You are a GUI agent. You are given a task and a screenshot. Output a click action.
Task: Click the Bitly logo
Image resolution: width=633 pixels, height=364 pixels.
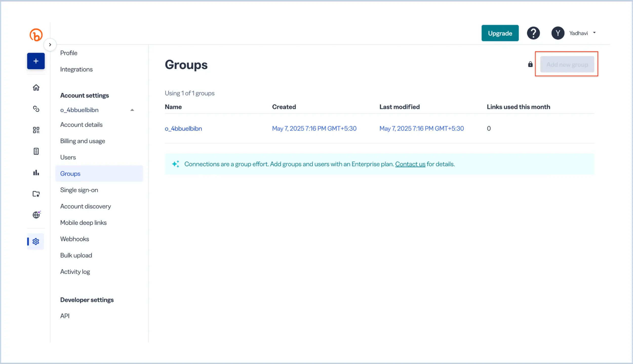point(36,35)
